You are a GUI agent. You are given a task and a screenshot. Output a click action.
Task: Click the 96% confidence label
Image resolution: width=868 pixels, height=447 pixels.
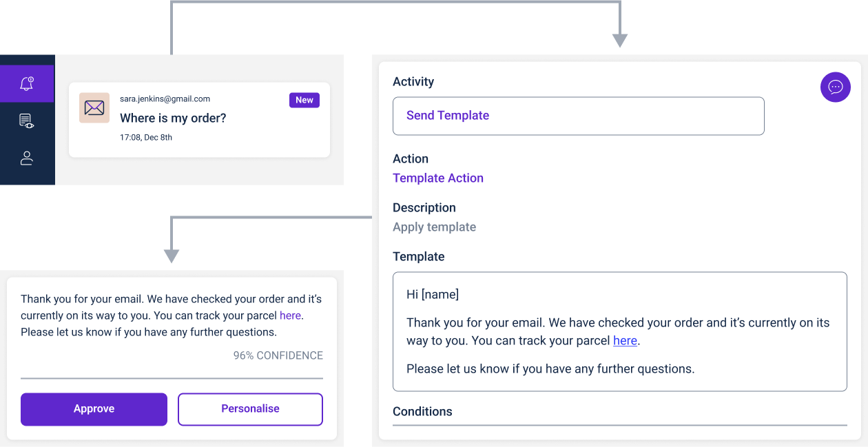tap(278, 355)
